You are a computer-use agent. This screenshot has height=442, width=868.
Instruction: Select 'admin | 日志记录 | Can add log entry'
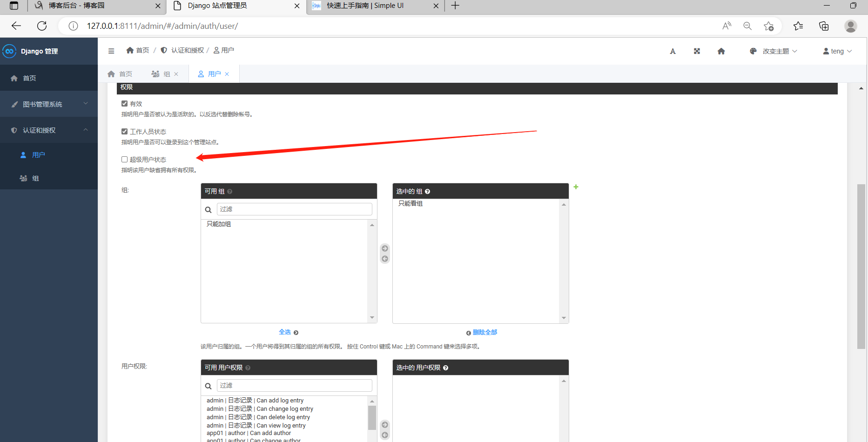[255, 401]
